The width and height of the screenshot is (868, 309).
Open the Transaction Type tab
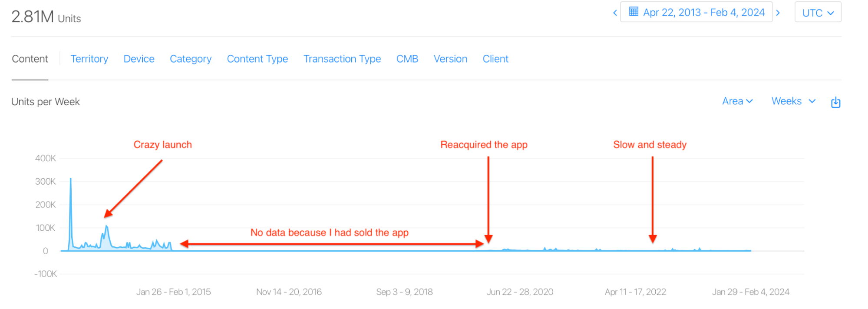click(342, 59)
